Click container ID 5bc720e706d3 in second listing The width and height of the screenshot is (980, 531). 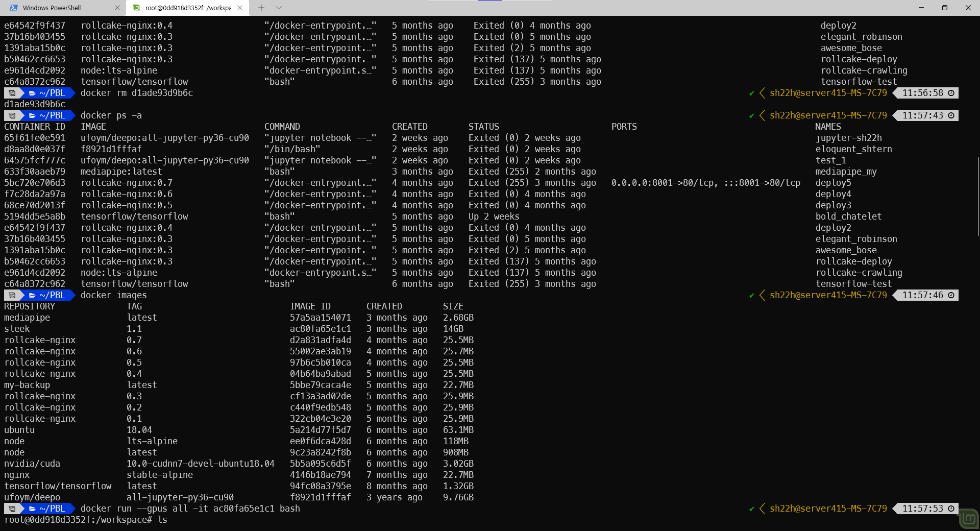(35, 183)
